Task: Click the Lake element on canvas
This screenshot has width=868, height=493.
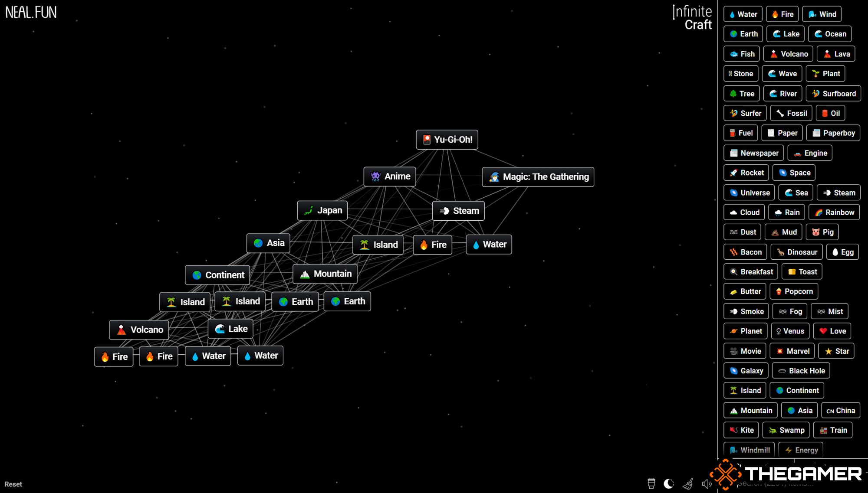Action: [230, 329]
